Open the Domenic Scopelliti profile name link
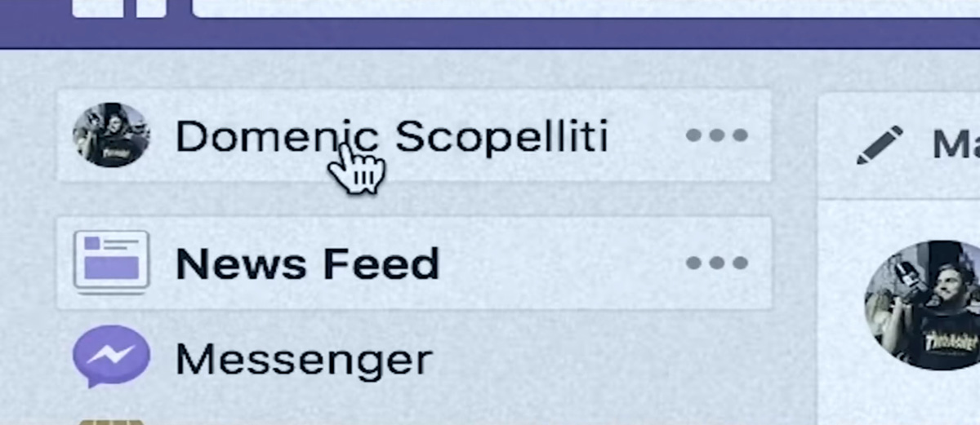 [x=392, y=136]
